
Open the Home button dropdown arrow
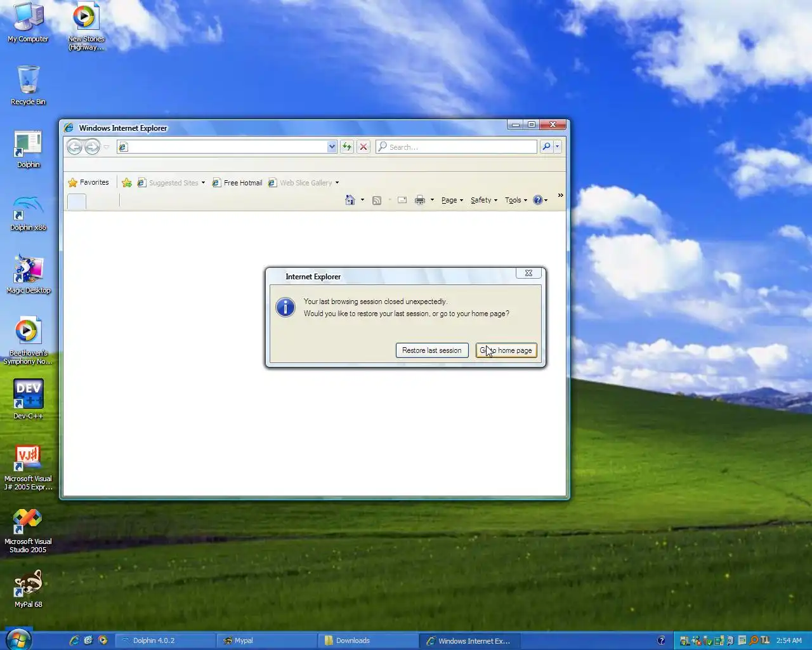pyautogui.click(x=362, y=200)
